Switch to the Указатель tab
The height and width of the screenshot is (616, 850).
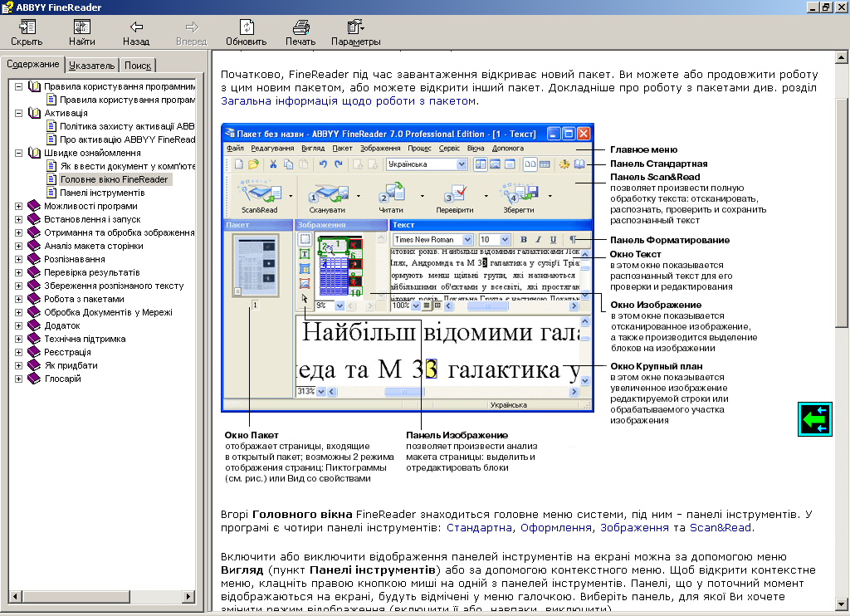91,66
